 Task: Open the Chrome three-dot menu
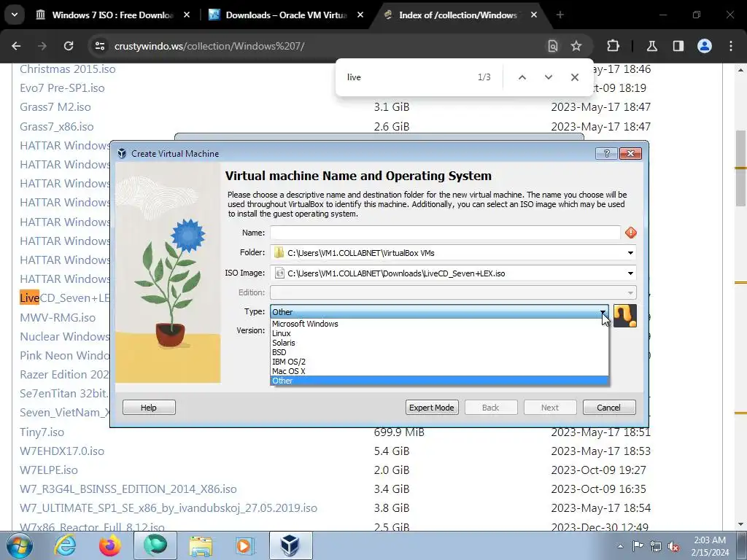click(731, 46)
